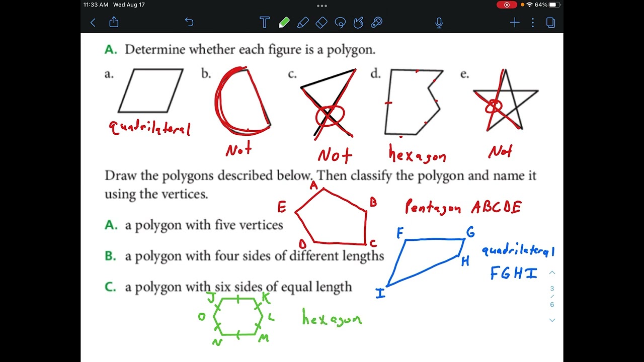Go to next page with down chevron
Screen dimensions: 644x362
[552, 320]
